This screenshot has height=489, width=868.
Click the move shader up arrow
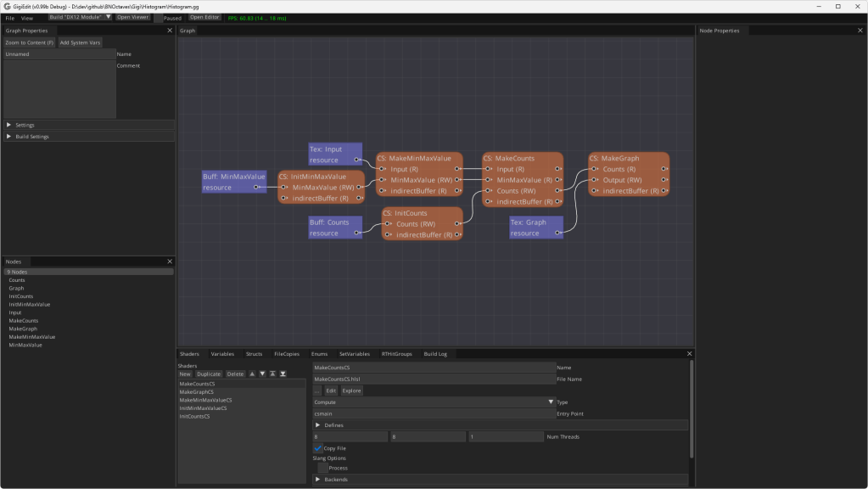coord(252,374)
